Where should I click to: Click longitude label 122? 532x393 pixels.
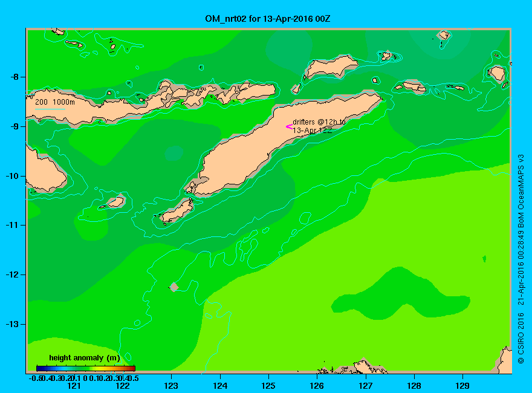(123, 386)
